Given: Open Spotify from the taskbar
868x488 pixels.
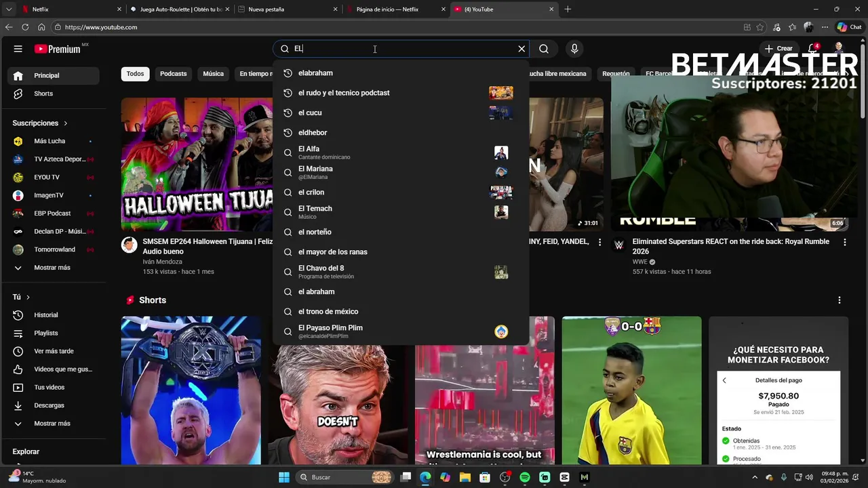Looking at the screenshot, I should (x=524, y=477).
